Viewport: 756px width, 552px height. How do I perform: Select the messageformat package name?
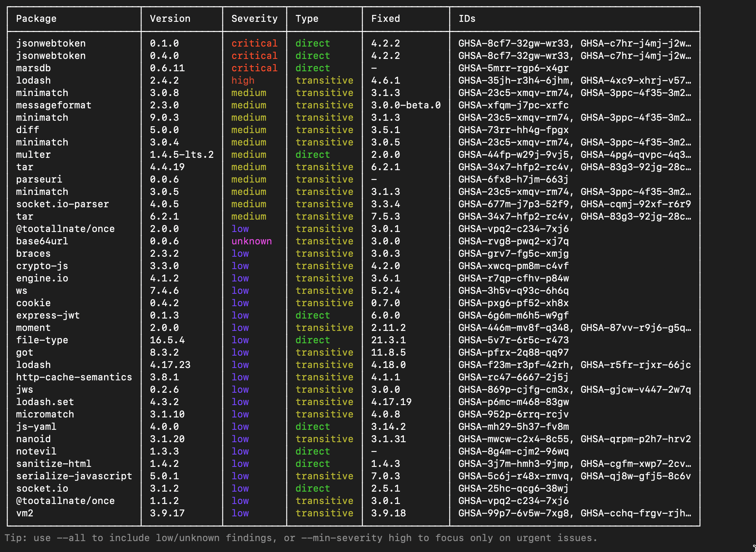(54, 105)
